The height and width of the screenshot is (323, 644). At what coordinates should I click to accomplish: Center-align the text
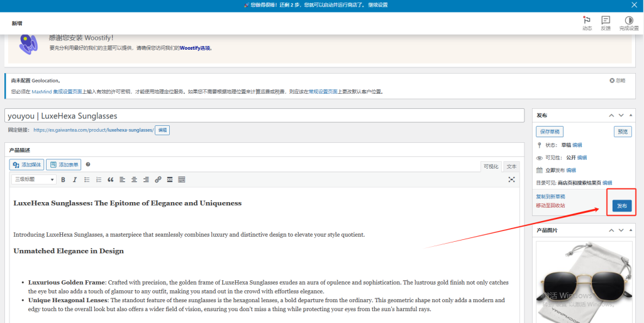coord(134,179)
